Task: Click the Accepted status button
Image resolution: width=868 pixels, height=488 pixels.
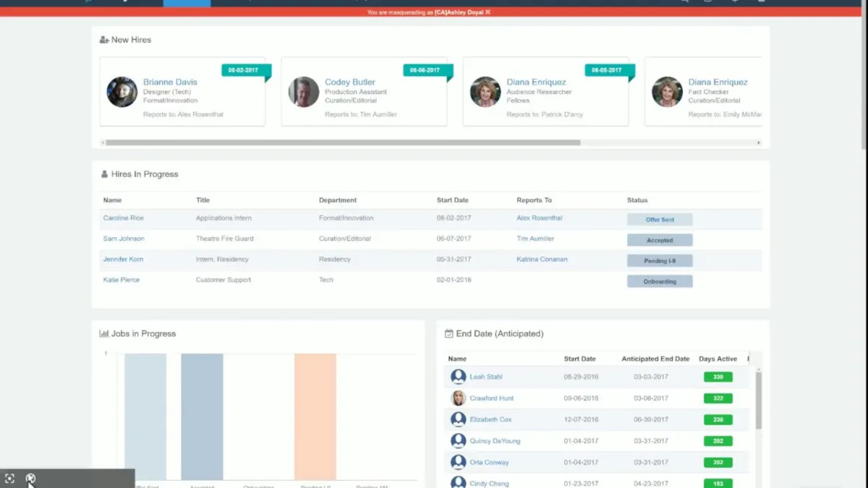Action: point(660,240)
